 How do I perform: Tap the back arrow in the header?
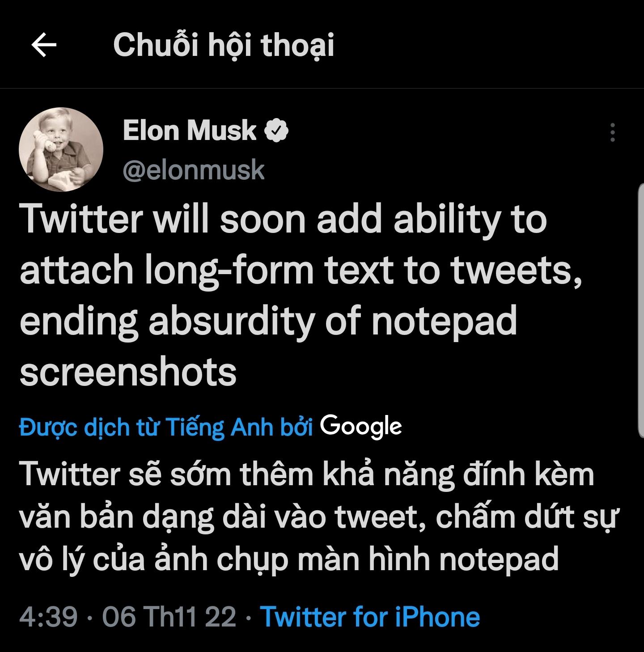pyautogui.click(x=44, y=45)
